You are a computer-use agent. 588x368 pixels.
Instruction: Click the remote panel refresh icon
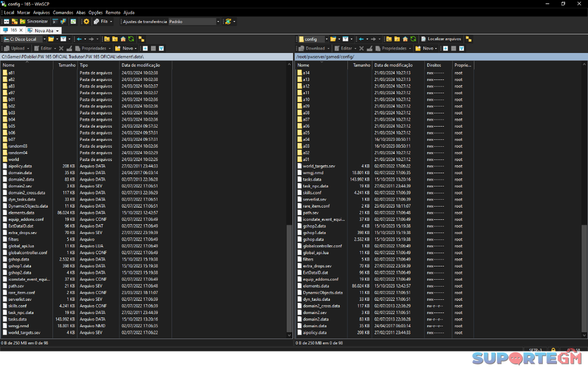pyautogui.click(x=413, y=39)
